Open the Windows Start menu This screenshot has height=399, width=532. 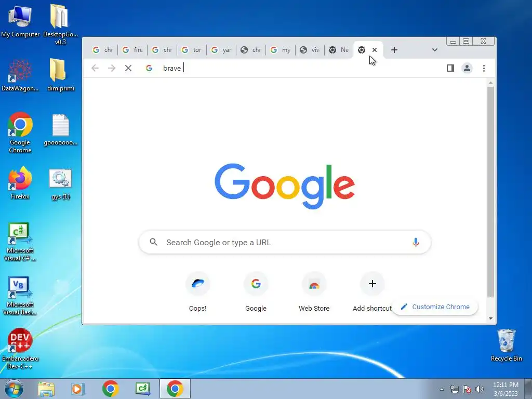coord(14,389)
